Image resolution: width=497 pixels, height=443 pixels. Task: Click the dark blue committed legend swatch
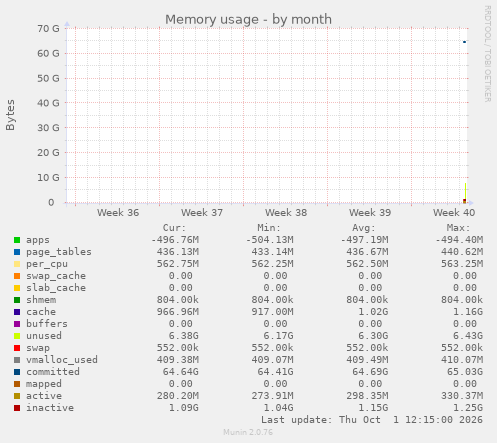click(x=17, y=372)
